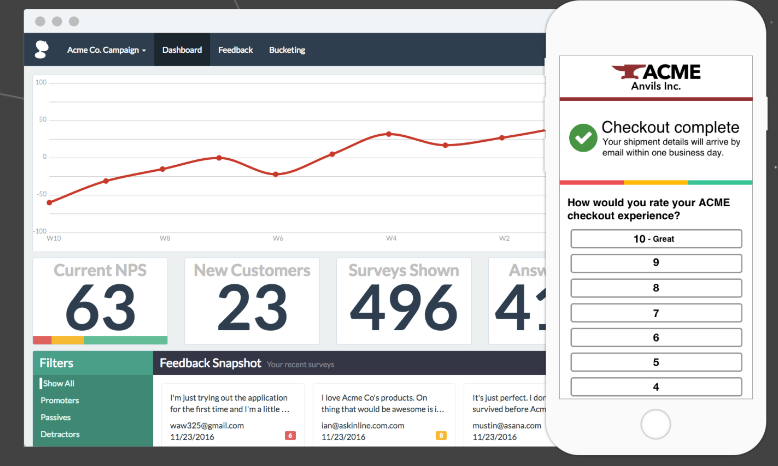
Task: Select the Show All filter
Action: tap(59, 384)
